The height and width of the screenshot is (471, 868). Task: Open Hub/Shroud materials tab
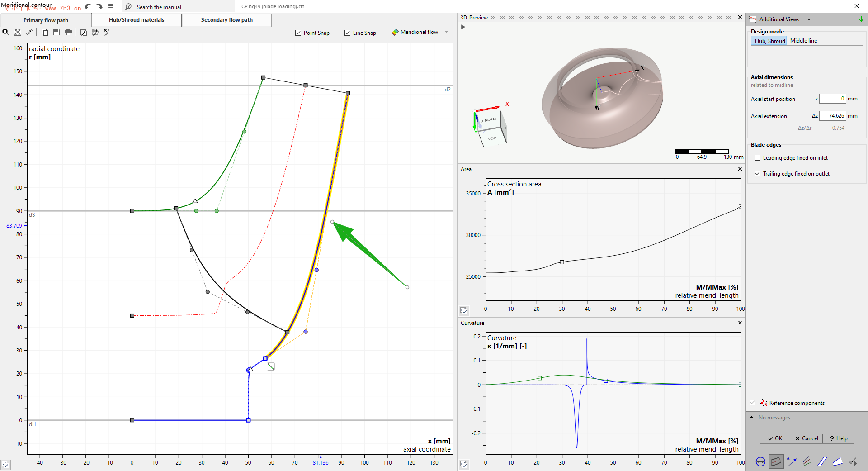pyautogui.click(x=137, y=20)
